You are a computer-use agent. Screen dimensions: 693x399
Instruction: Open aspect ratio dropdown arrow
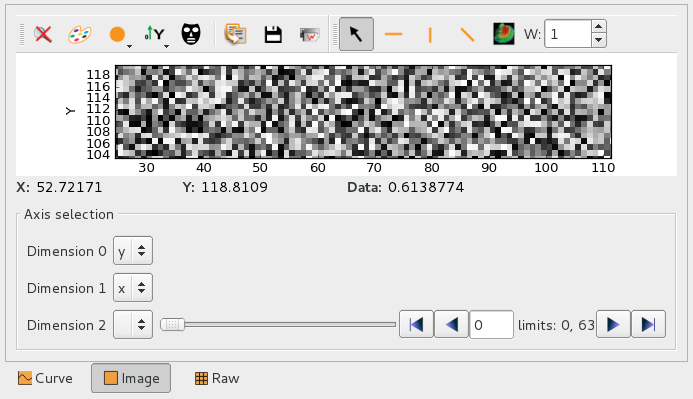(129, 46)
